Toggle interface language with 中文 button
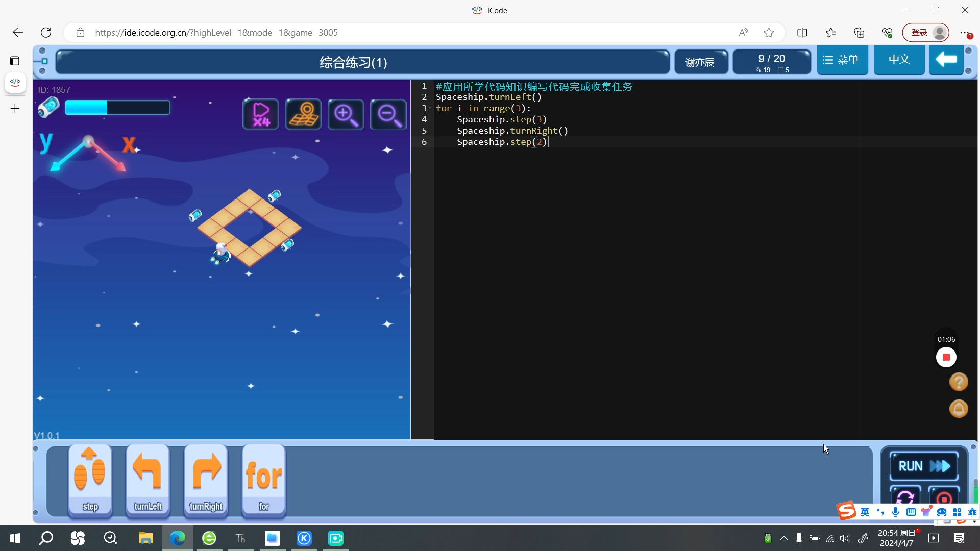The image size is (980, 551). click(898, 60)
